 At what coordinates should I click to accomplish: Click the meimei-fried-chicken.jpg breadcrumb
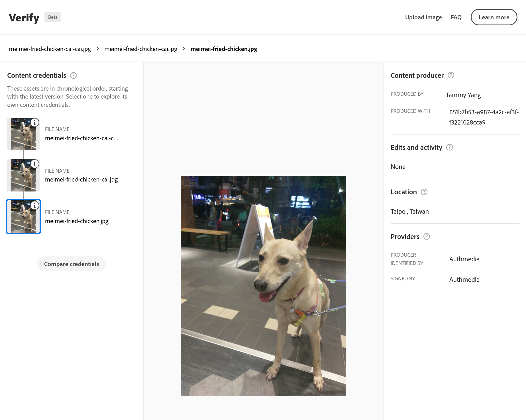tap(224, 49)
